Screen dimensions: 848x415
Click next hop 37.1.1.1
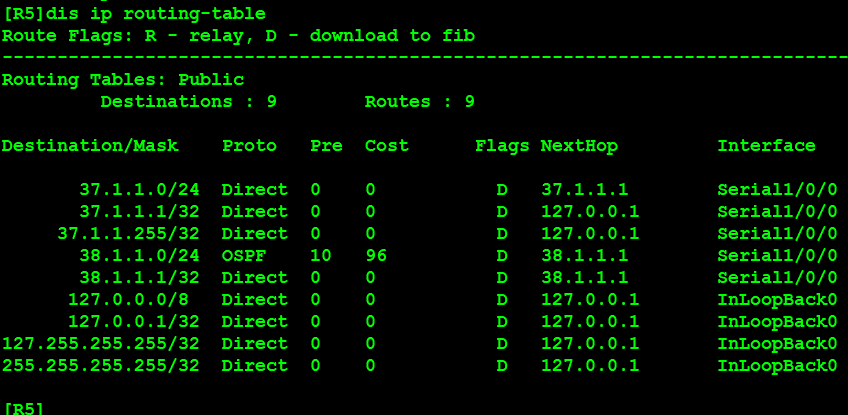(585, 190)
